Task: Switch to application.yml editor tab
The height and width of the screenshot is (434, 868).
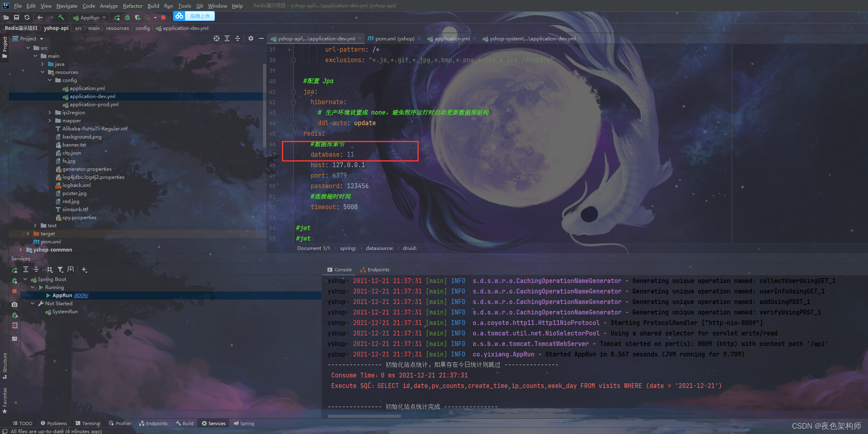Action: tap(452, 38)
